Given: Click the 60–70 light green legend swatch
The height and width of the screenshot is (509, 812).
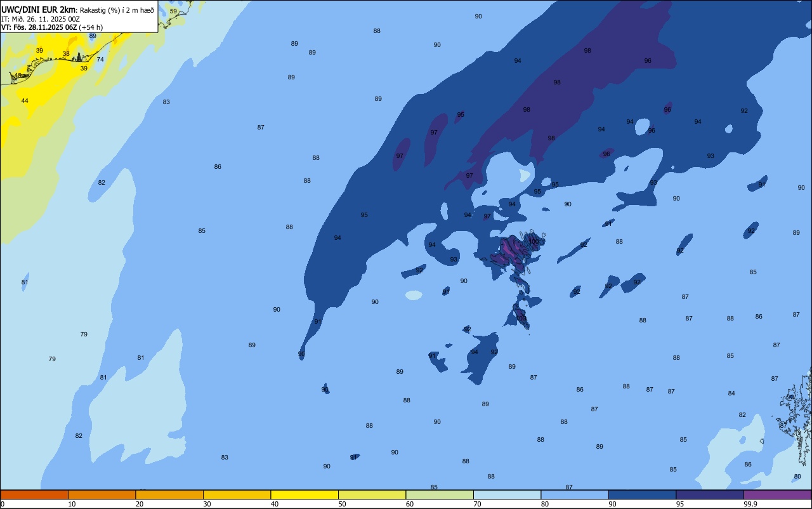Looking at the screenshot, I should [440, 494].
